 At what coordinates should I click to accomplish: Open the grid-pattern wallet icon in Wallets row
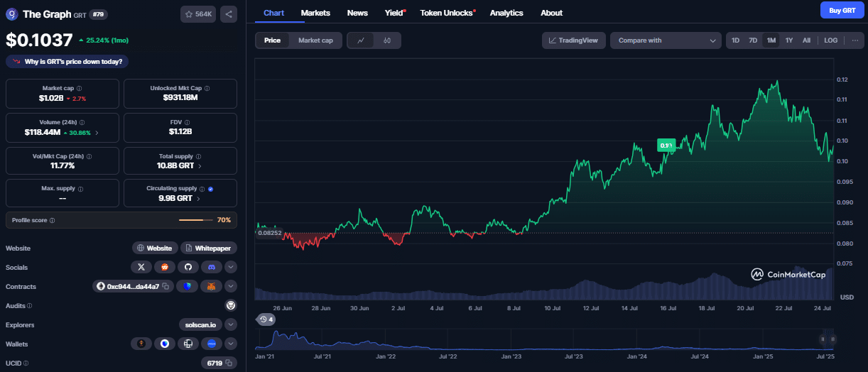coord(188,344)
